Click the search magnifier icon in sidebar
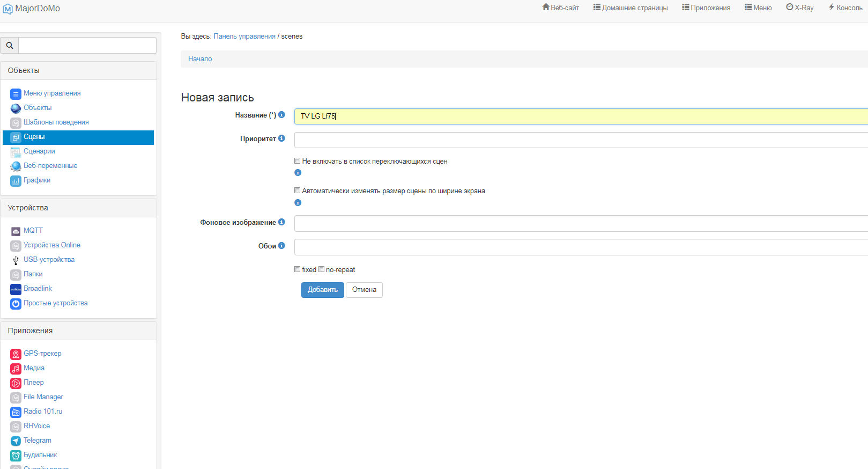The width and height of the screenshot is (868, 469). click(x=10, y=46)
